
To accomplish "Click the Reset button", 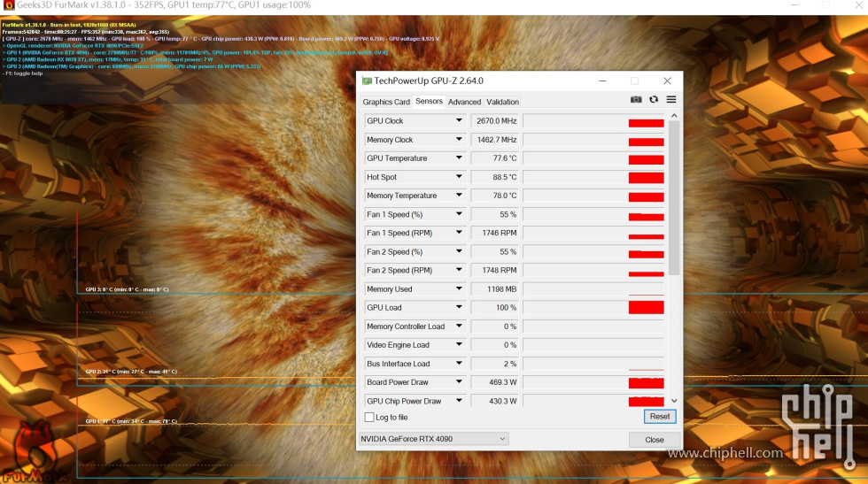I will point(660,417).
